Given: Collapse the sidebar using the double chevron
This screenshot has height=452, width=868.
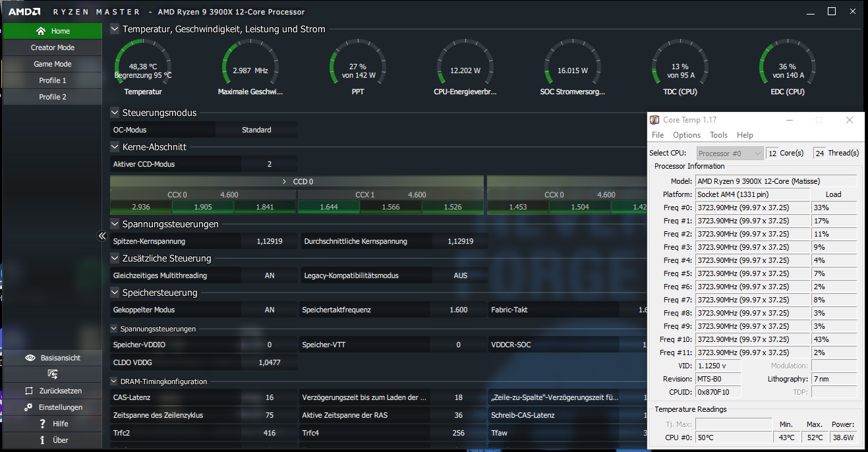Looking at the screenshot, I should (102, 236).
